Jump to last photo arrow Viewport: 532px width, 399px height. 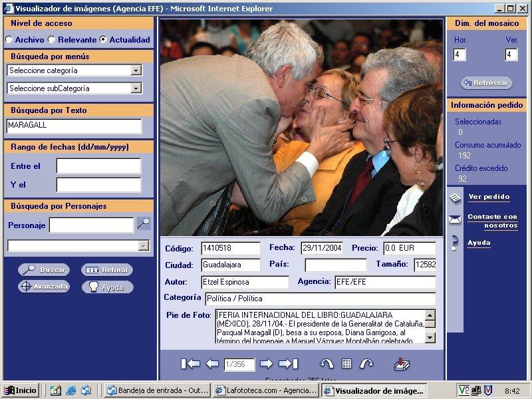tap(288, 364)
